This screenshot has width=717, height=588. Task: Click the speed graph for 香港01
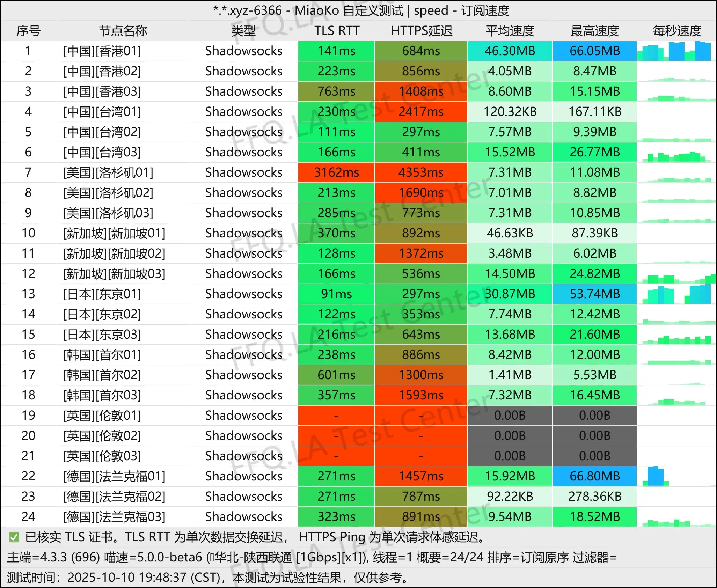[x=676, y=52]
